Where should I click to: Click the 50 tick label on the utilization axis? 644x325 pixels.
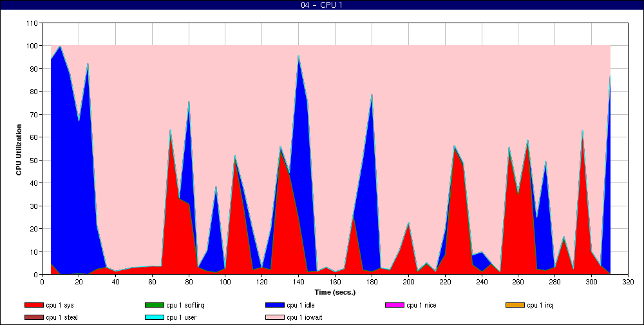coord(33,161)
